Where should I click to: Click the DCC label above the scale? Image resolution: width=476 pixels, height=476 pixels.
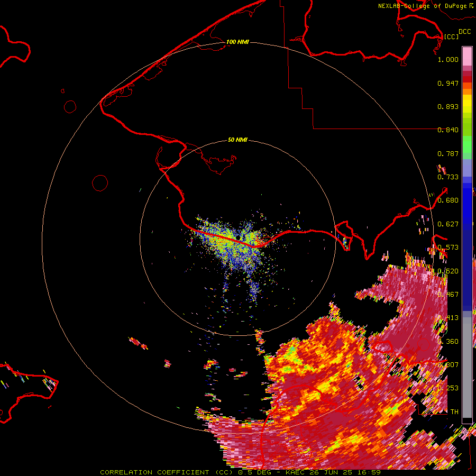point(464,32)
